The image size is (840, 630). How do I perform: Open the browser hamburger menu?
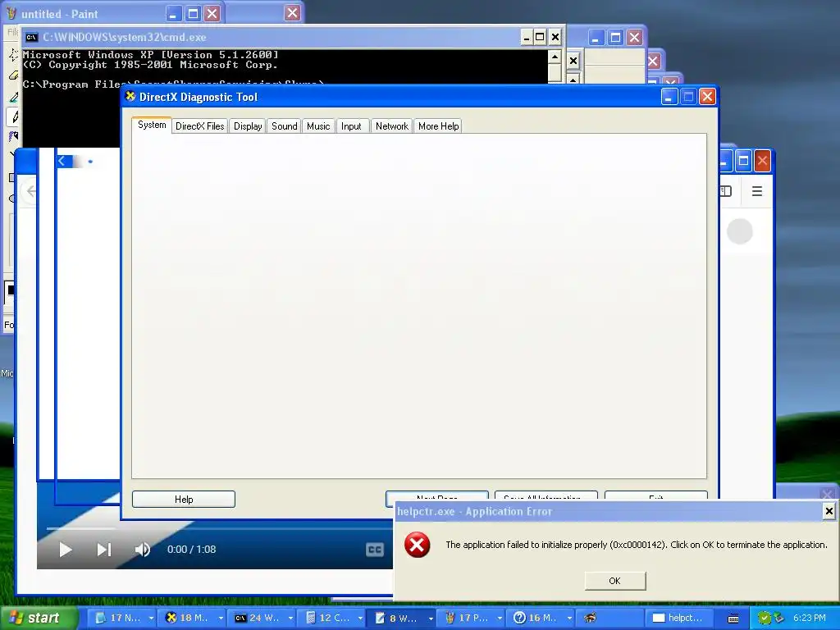coord(757,191)
